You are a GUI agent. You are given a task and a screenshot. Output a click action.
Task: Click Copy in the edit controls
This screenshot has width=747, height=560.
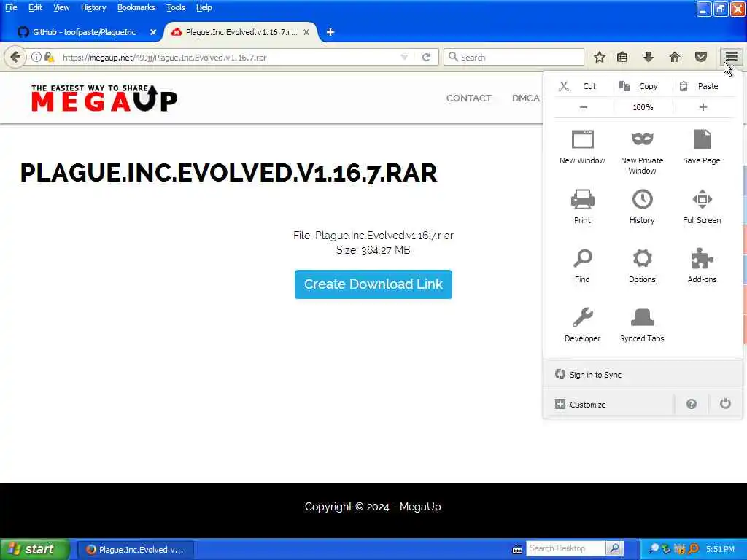(x=643, y=86)
